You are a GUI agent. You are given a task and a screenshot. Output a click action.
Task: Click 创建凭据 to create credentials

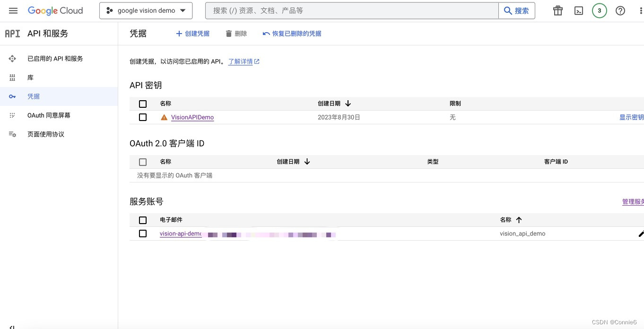pyautogui.click(x=192, y=34)
